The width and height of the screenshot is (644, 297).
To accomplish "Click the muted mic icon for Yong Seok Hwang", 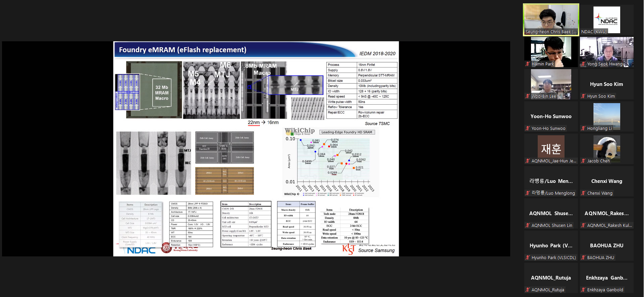I will [x=584, y=64].
